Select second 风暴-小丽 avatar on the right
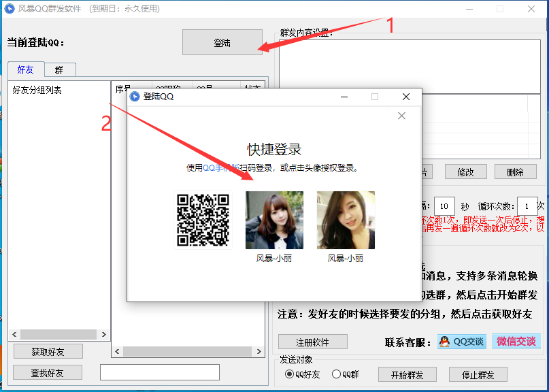Image resolution: width=549 pixels, height=392 pixels. tap(346, 220)
